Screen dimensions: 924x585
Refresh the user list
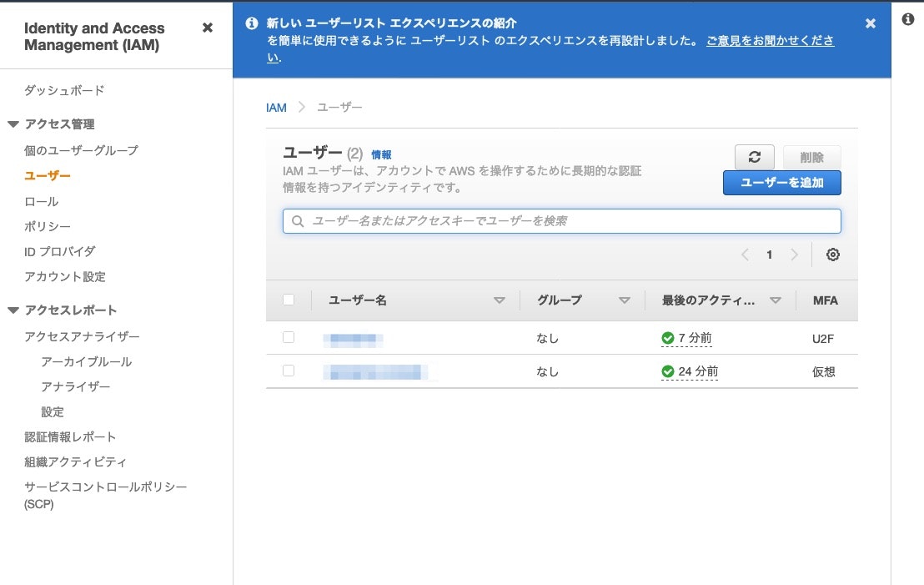coord(754,157)
